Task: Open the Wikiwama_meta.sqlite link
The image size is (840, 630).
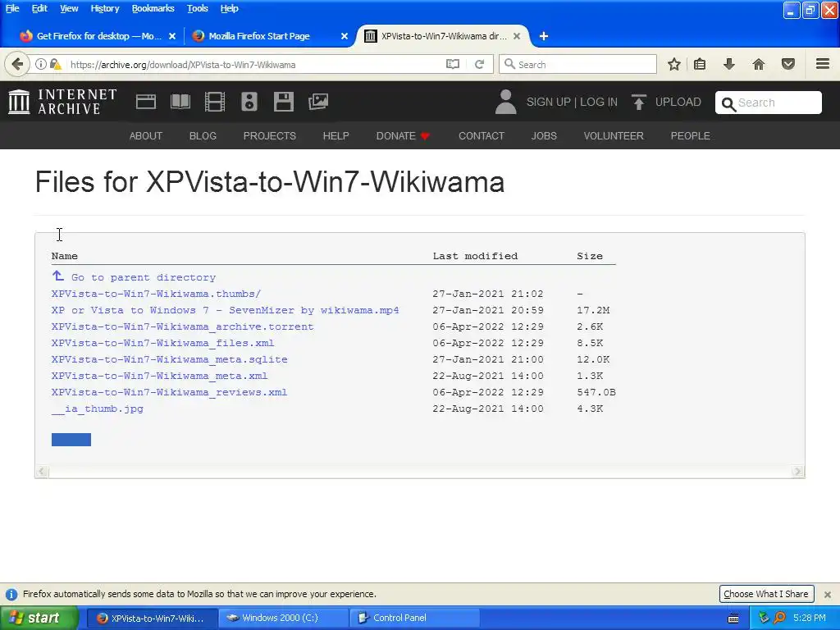Action: [x=169, y=359]
